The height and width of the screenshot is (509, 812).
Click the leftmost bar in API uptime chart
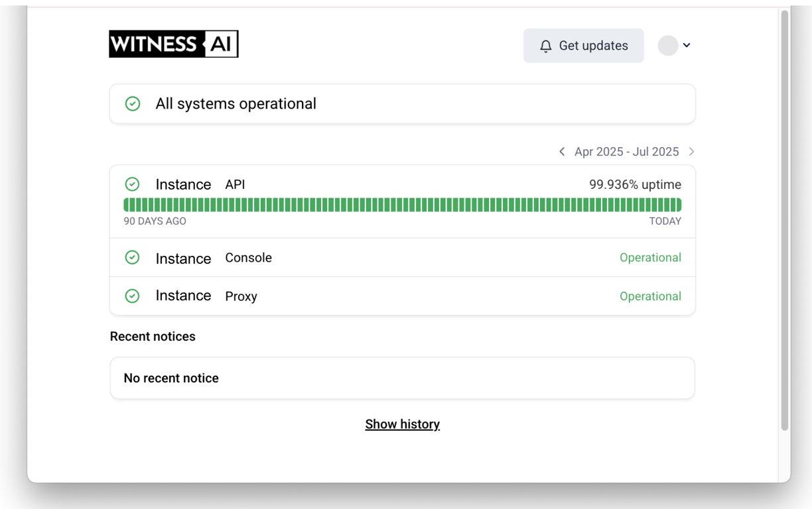click(126, 205)
